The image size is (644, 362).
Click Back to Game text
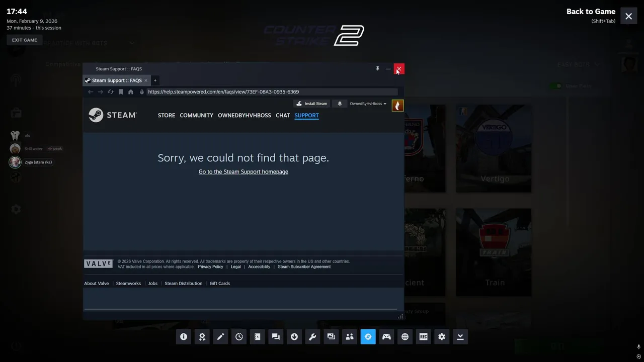point(591,12)
